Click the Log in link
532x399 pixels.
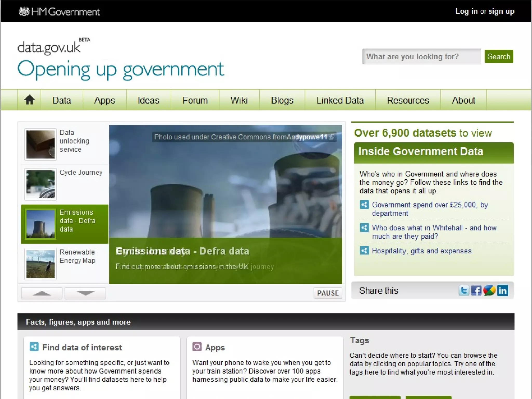(466, 11)
